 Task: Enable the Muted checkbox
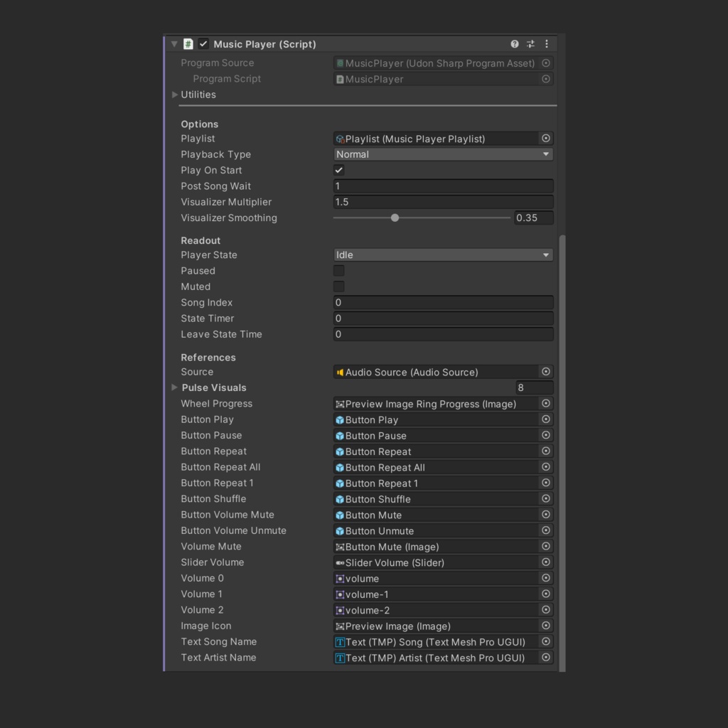coord(339,287)
